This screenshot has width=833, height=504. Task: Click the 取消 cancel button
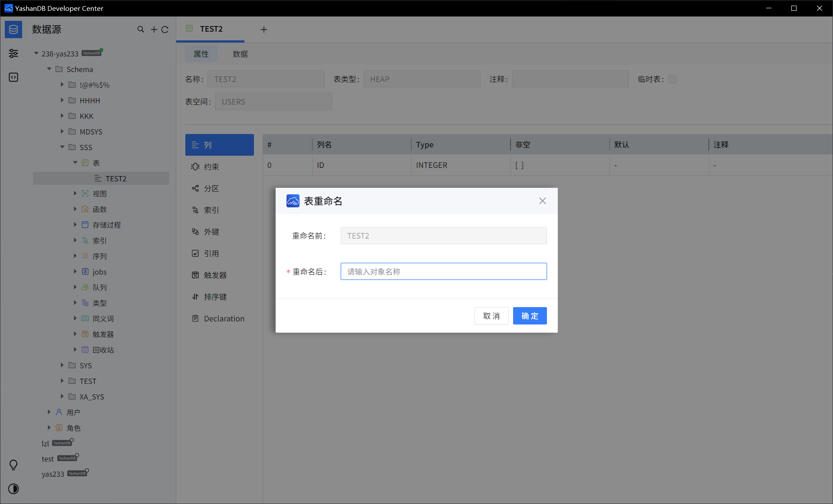pos(491,316)
